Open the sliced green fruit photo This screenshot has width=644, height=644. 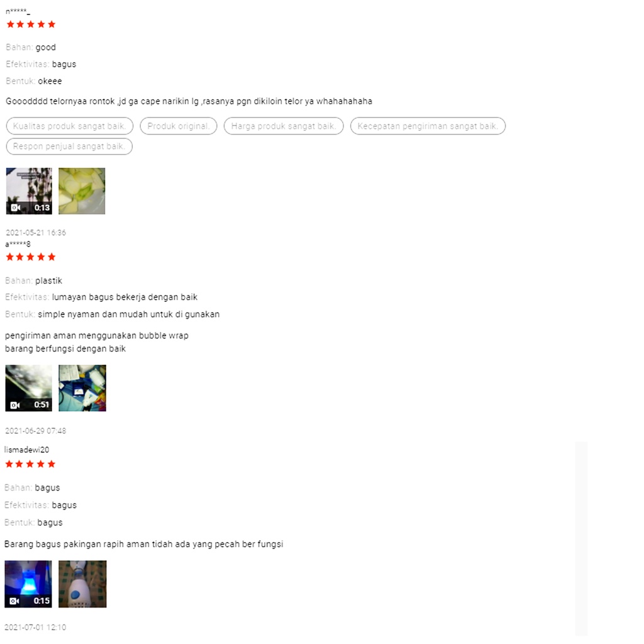(82, 191)
